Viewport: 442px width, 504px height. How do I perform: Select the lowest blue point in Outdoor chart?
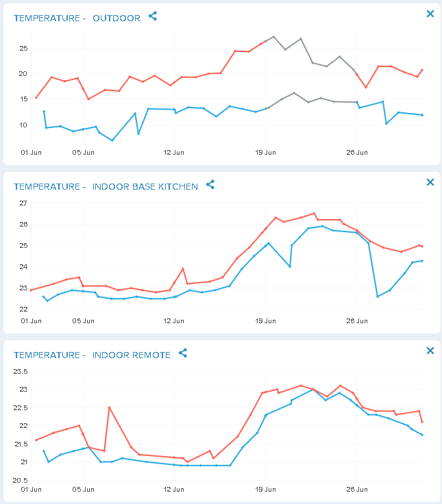112,140
